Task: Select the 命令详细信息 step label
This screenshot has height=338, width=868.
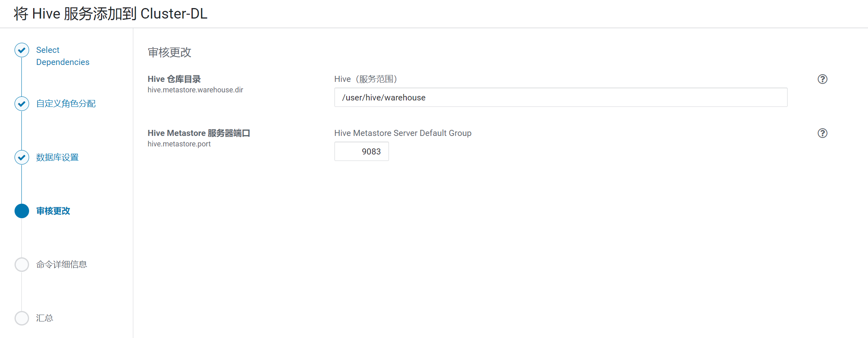Action: (61, 265)
